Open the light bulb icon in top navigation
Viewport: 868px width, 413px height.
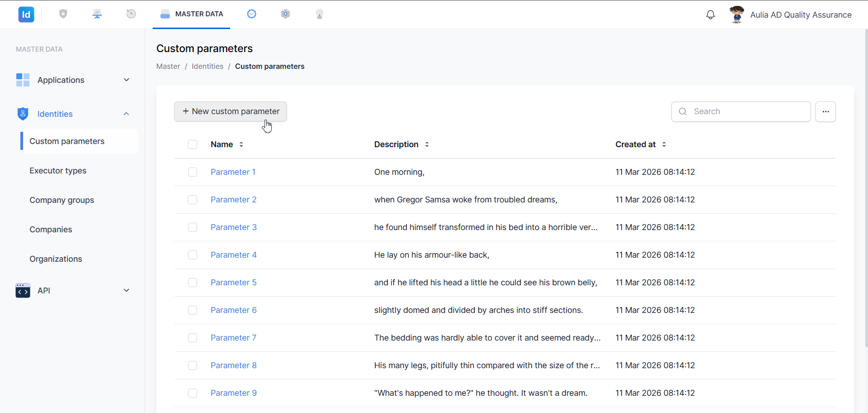(x=320, y=14)
